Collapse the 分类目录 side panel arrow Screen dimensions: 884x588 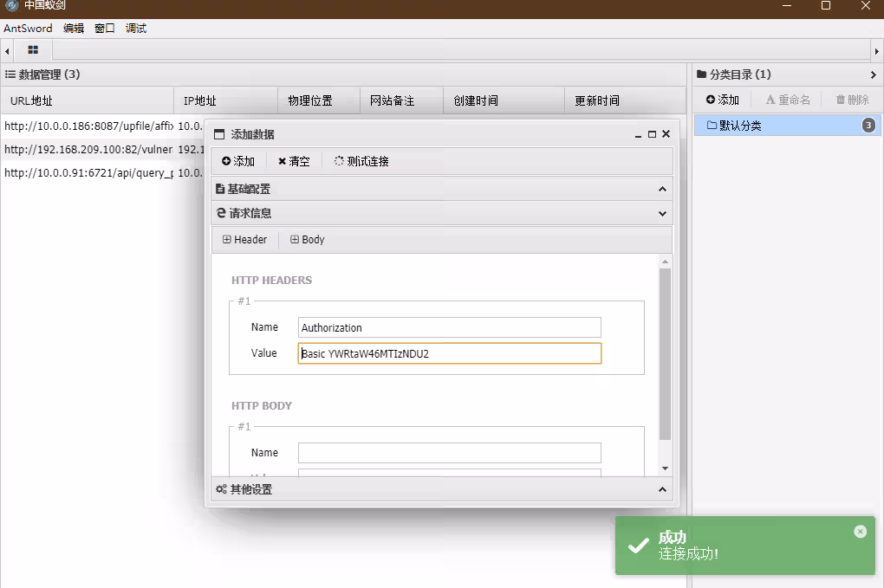873,75
